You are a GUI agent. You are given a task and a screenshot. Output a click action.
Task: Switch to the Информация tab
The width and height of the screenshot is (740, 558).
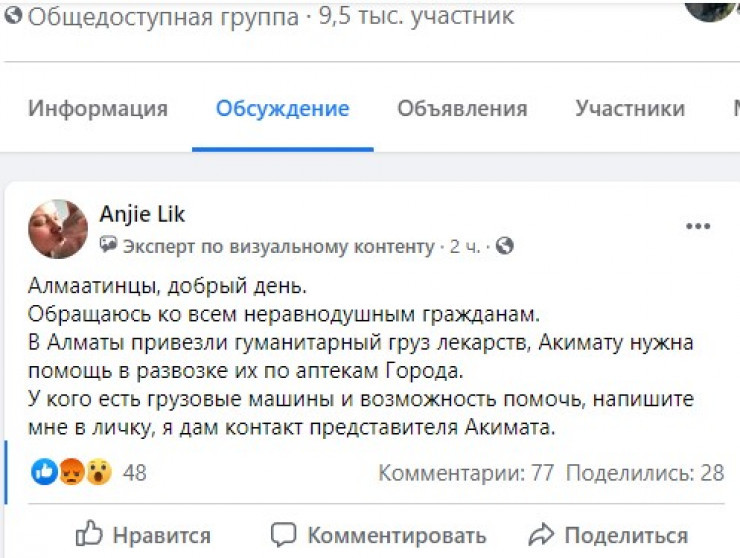pyautogui.click(x=97, y=109)
